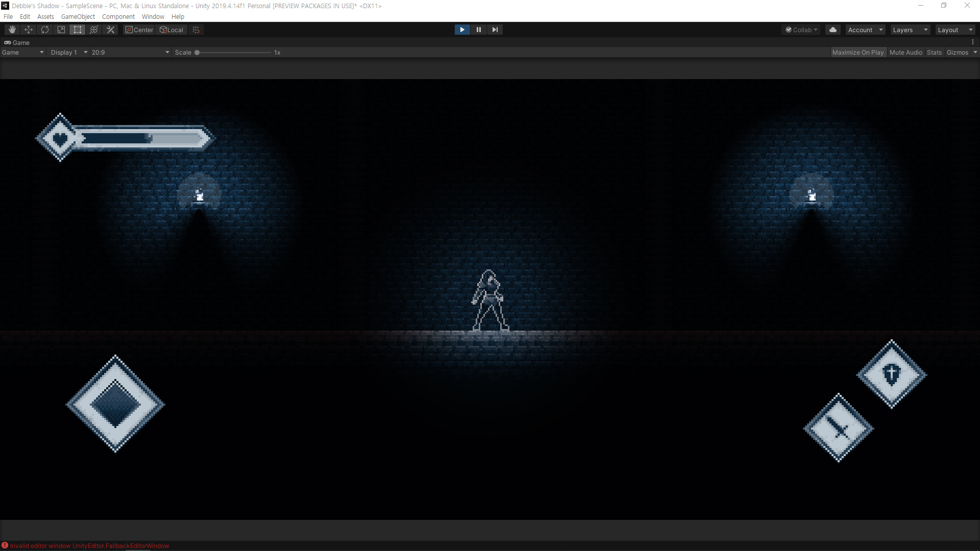
Task: Pause the game playback
Action: 478,30
